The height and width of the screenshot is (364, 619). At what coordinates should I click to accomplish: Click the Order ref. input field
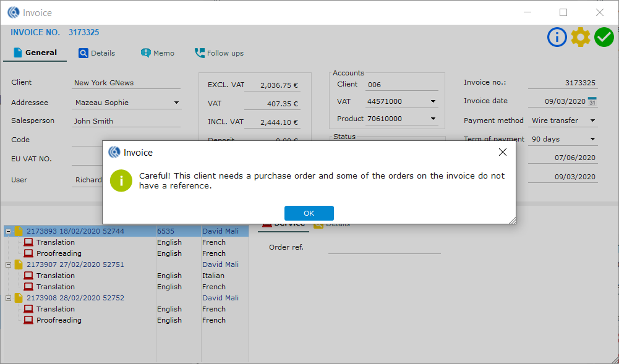pyautogui.click(x=384, y=247)
